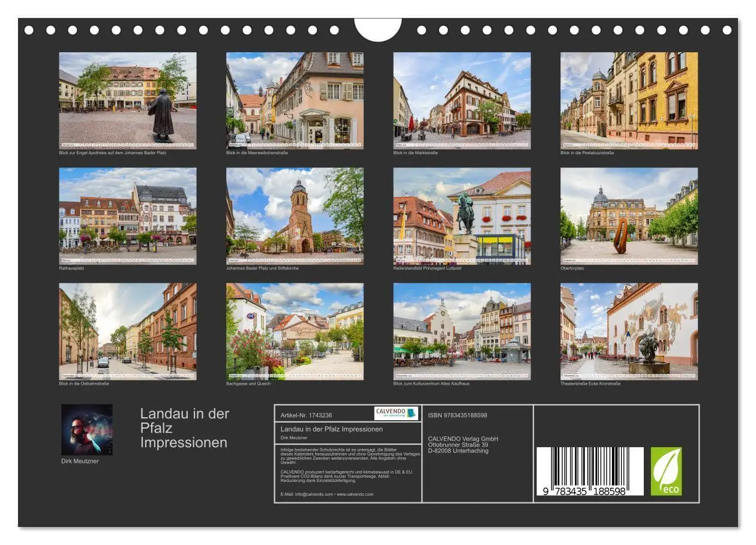Click the copyright notice paragraph starting 'Infolge bestehender Schutzrechte'
This screenshot has width=756, height=545.
click(350, 456)
